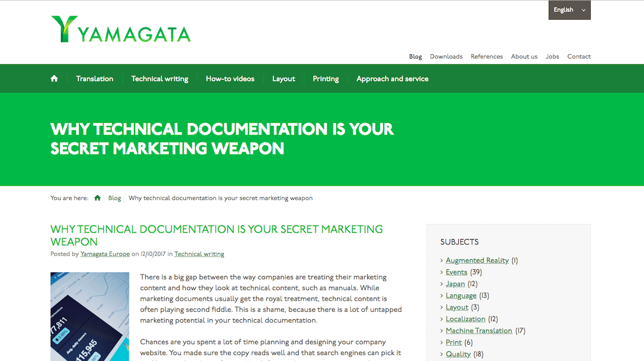Open the English language dropdown
644x361 pixels.
click(x=570, y=10)
